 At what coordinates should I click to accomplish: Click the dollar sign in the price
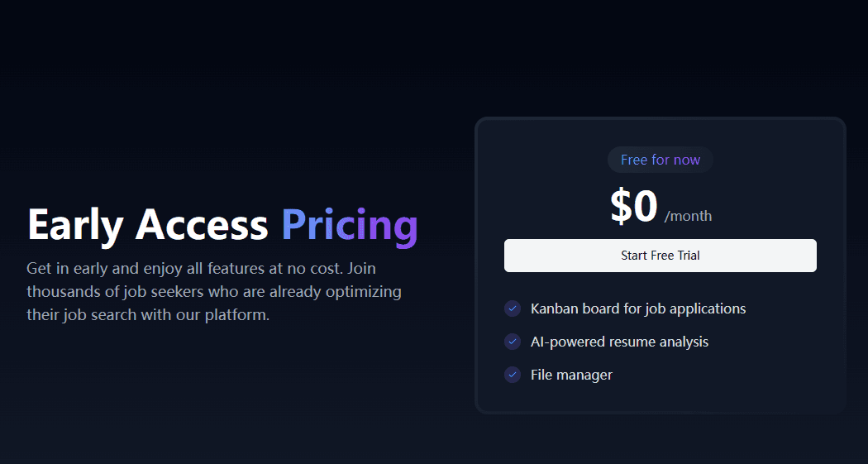(621, 207)
